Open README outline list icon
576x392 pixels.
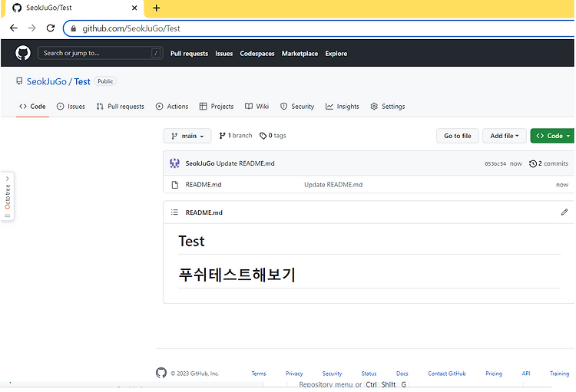pyautogui.click(x=174, y=212)
